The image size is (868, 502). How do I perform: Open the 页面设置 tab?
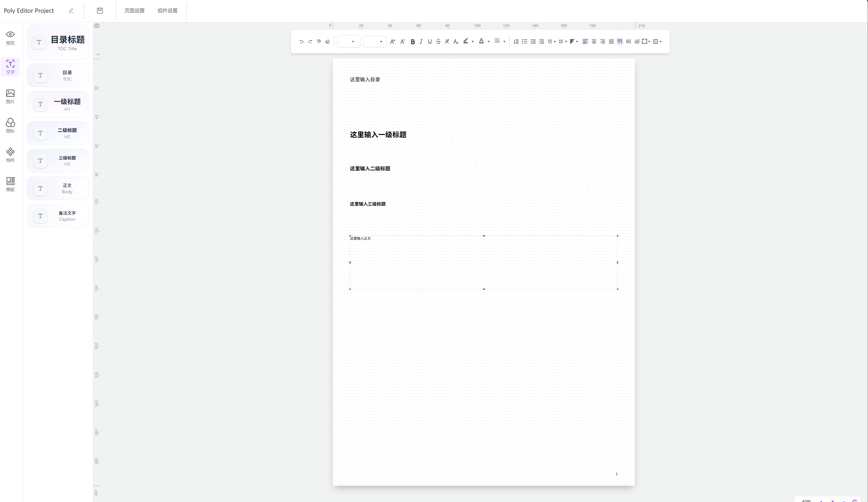coord(134,11)
